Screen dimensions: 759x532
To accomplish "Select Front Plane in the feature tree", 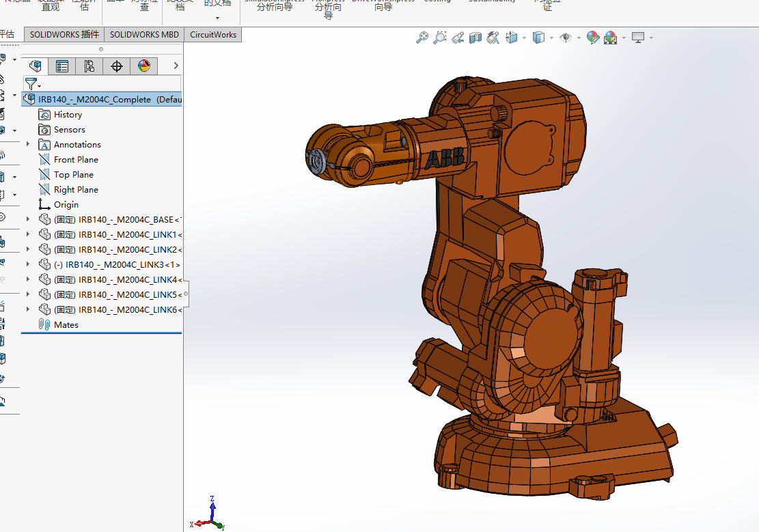I will point(76,160).
